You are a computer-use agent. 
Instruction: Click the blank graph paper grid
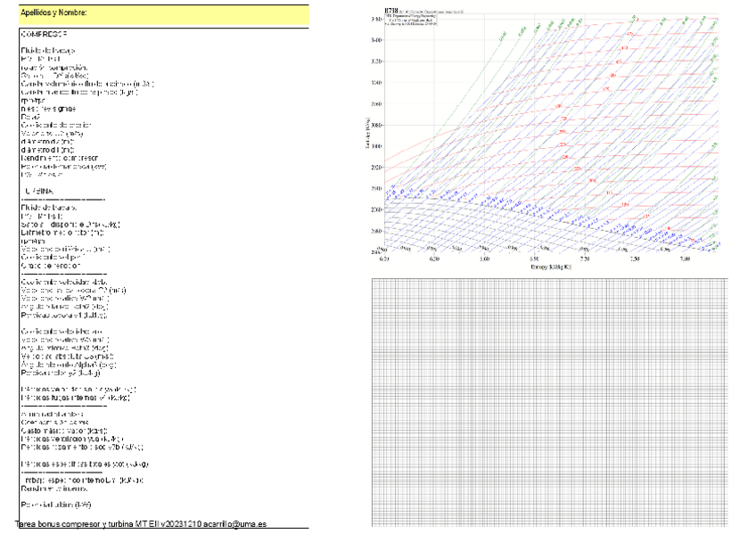pyautogui.click(x=548, y=401)
